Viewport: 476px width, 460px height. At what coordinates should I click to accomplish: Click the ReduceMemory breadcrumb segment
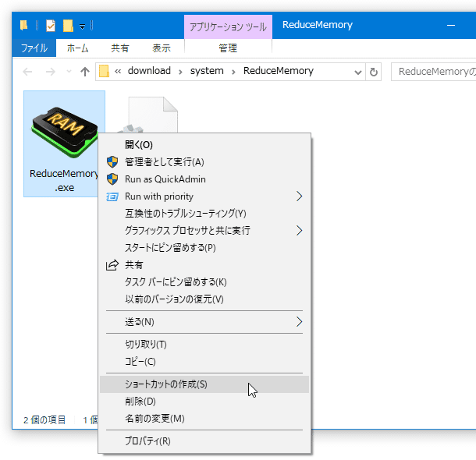click(x=279, y=71)
